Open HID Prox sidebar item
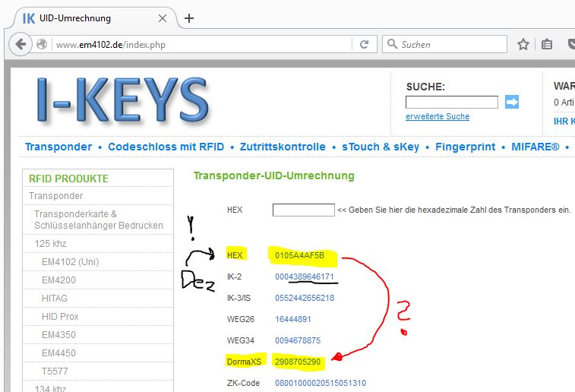Screen dimensions: 575x392 tap(60, 317)
